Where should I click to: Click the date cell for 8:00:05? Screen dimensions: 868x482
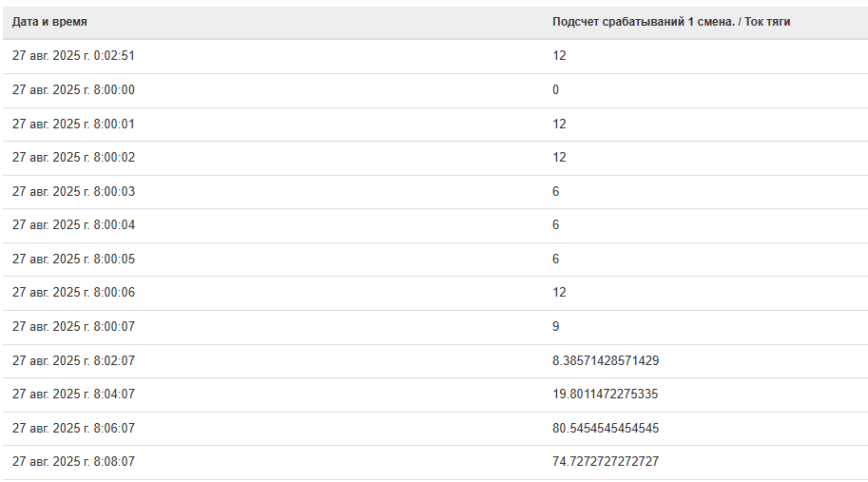(74, 260)
